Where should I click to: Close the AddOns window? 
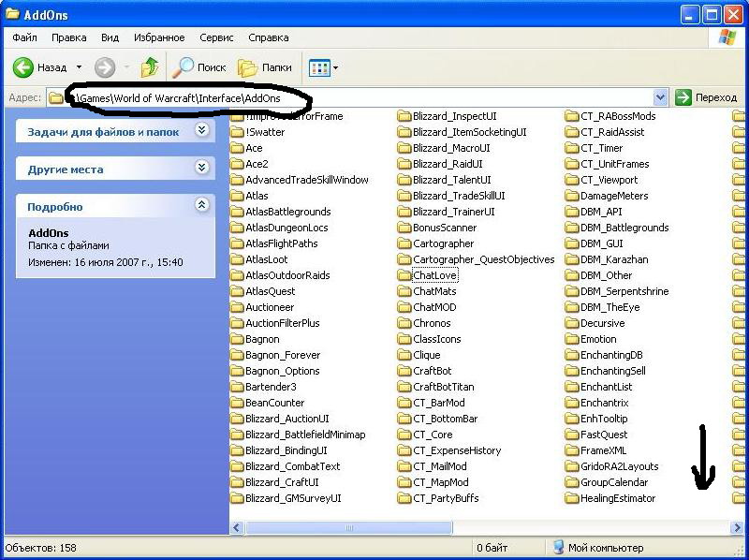click(x=733, y=15)
